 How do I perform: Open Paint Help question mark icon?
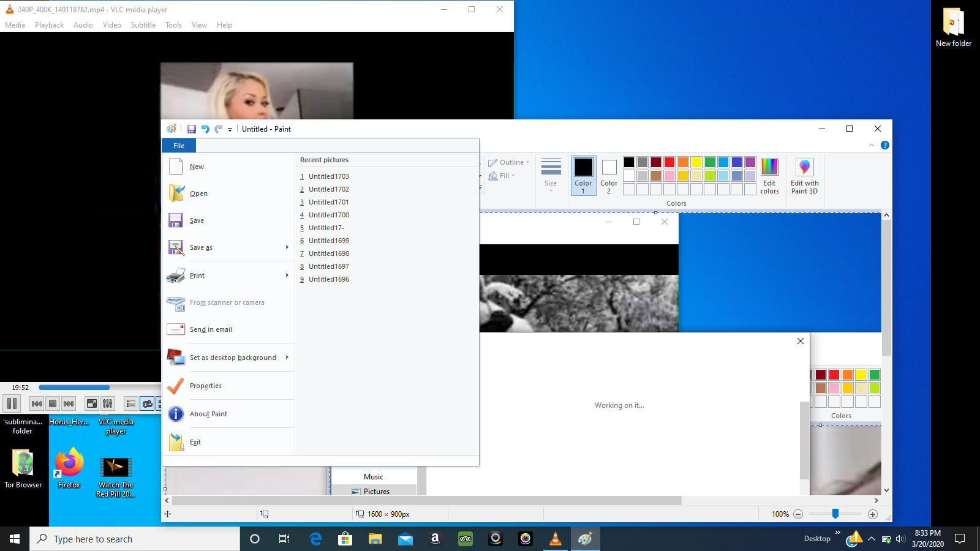[x=884, y=145]
